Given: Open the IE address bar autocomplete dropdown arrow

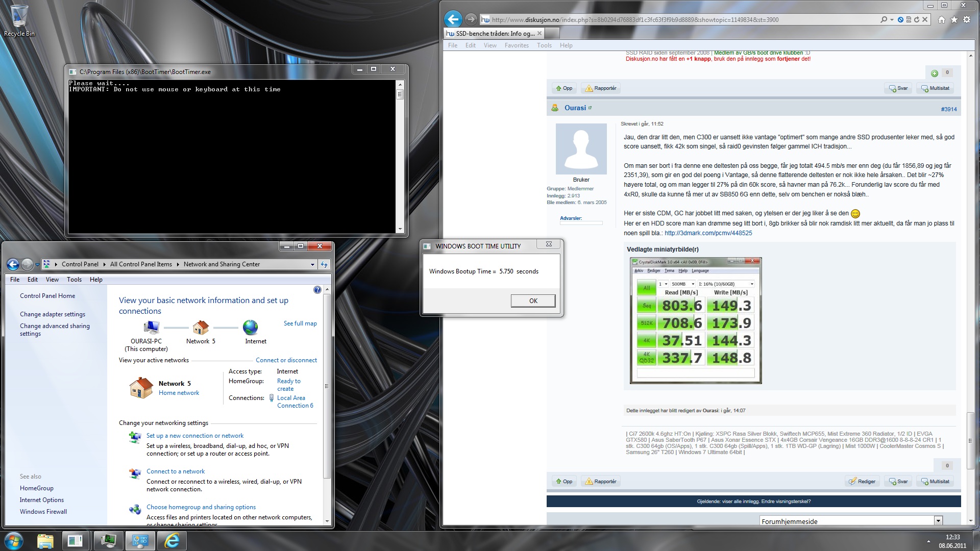Looking at the screenshot, I should tap(892, 19).
